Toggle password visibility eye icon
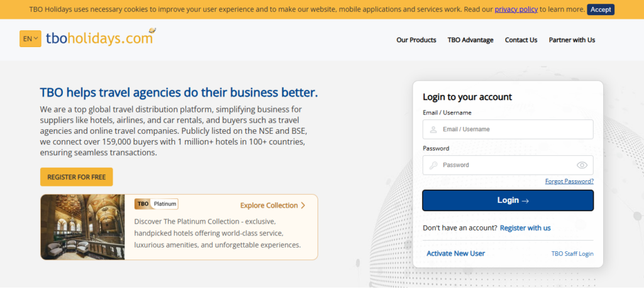Viewport: 644px width, 294px height. (x=582, y=165)
